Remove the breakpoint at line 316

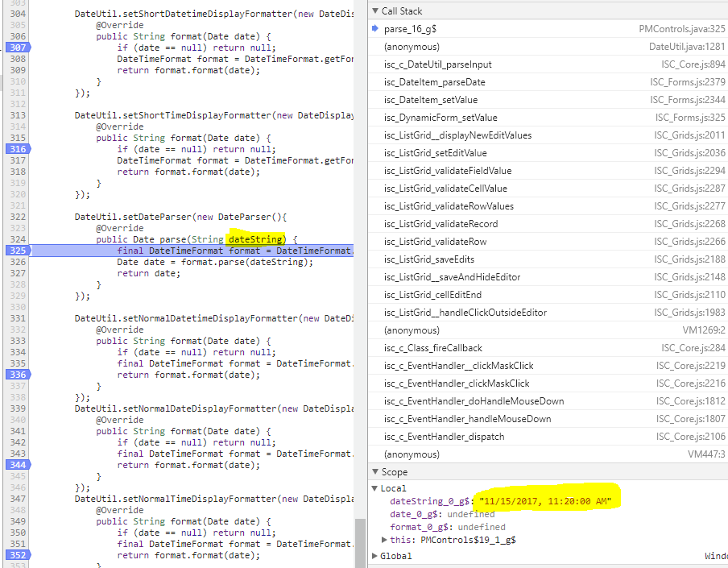tap(16, 149)
